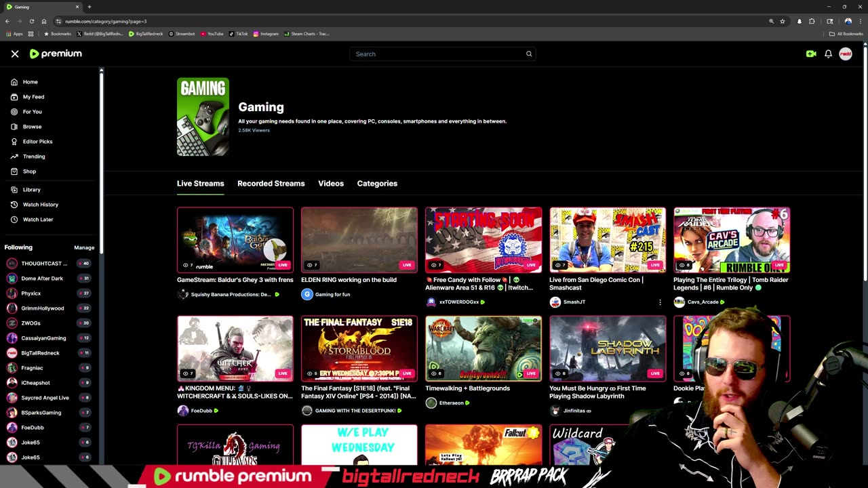This screenshot has height=488, width=868.
Task: Open Squishy Banana Productions channel link
Action: [231, 295]
